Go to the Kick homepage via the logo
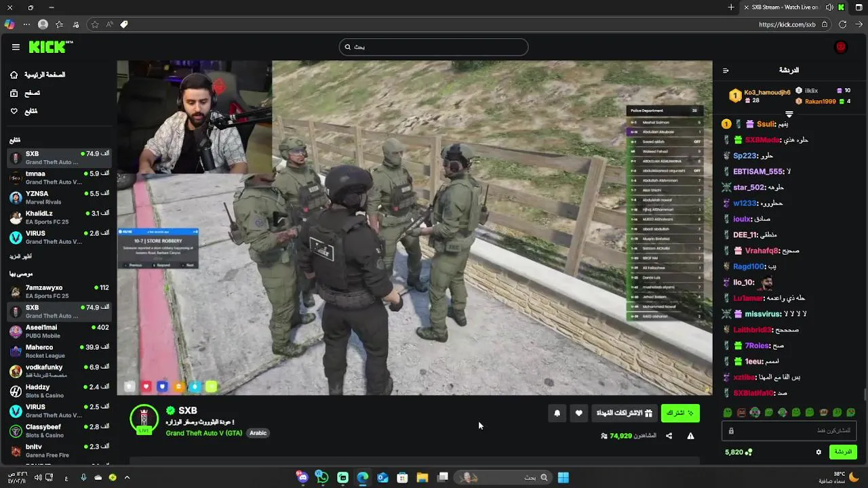 pyautogui.click(x=50, y=47)
